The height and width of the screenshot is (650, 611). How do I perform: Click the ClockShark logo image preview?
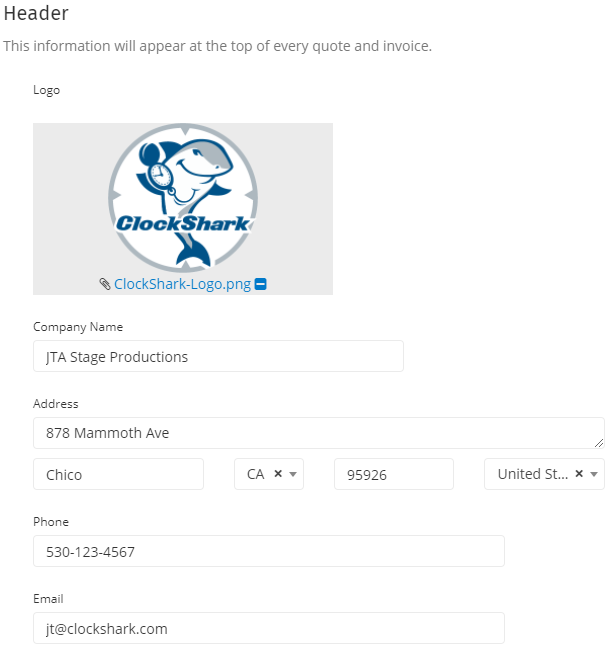(183, 198)
